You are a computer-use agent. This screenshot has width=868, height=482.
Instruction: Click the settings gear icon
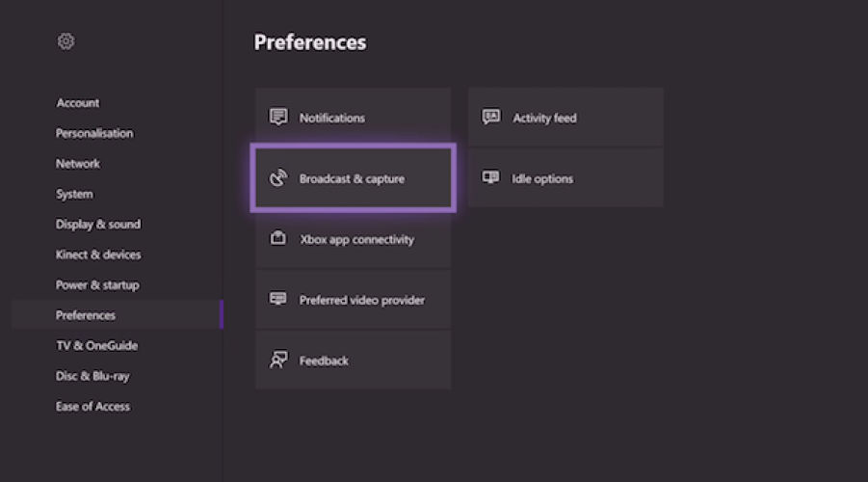click(66, 41)
